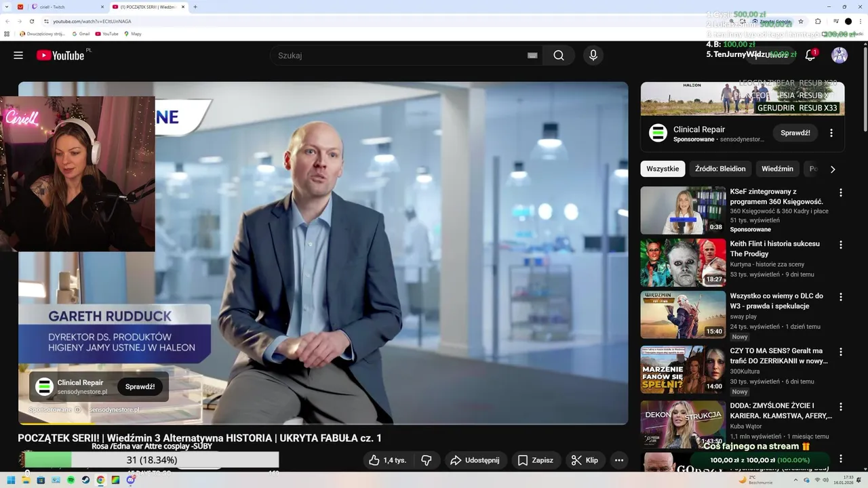Show next filter chips with arrow
The width and height of the screenshot is (868, 488).
(833, 169)
